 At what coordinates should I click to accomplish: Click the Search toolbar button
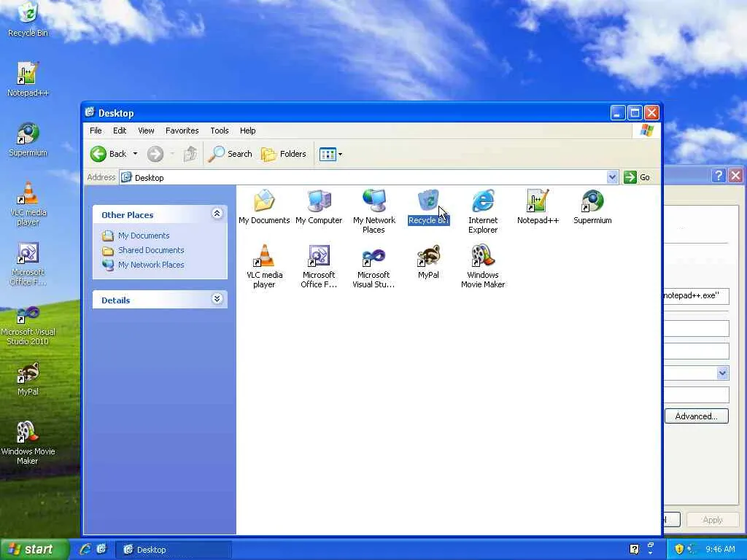[230, 154]
